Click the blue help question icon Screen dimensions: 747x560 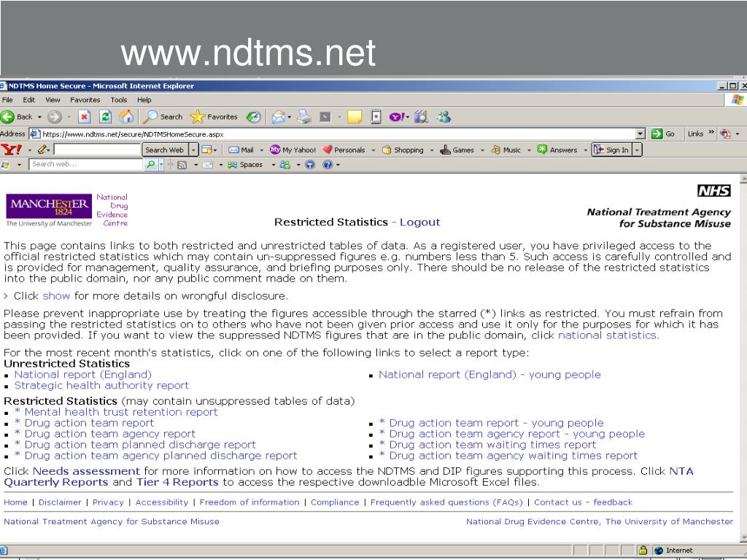tap(328, 165)
